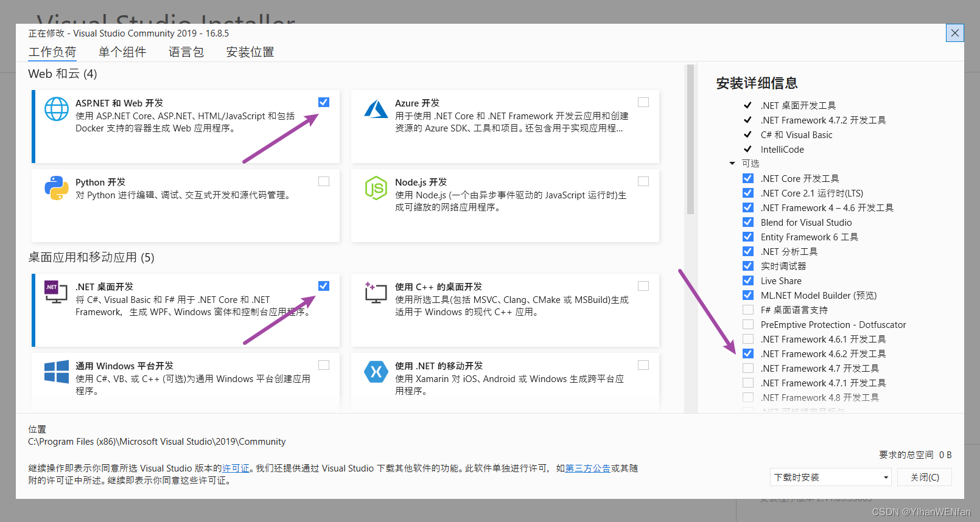Click the 安装详细信息 panel heading
The height and width of the screenshot is (522, 980).
(x=757, y=83)
